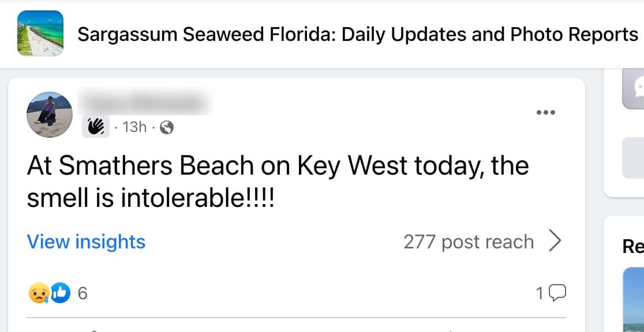Click the waving hand badge icon

click(x=96, y=127)
